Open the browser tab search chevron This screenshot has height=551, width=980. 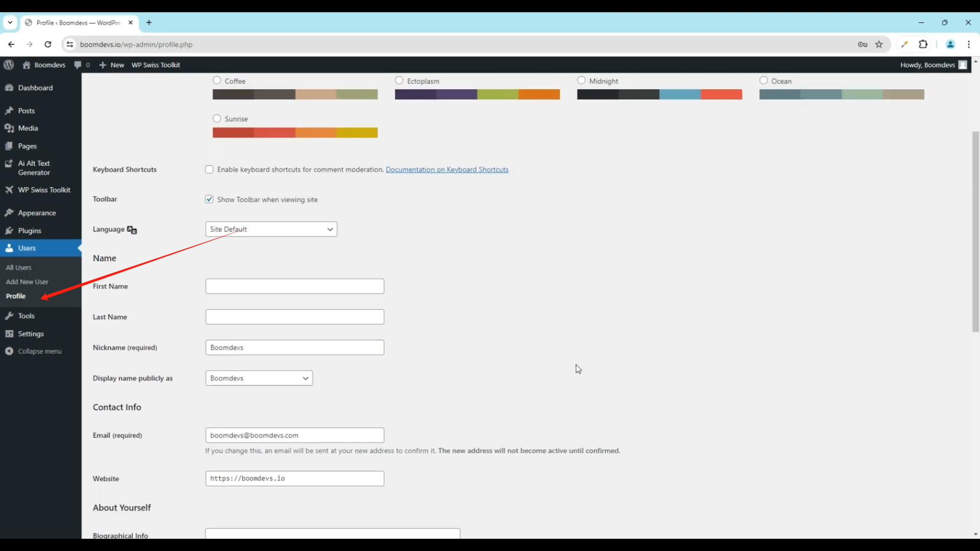10,22
